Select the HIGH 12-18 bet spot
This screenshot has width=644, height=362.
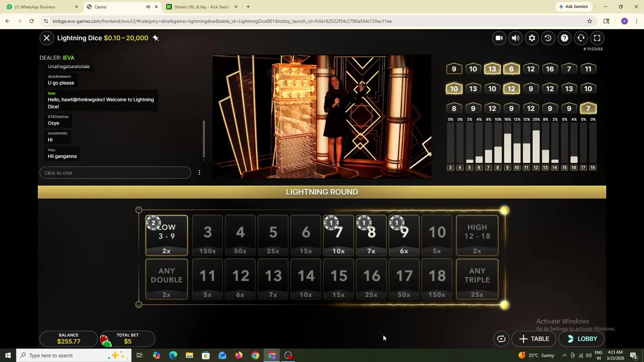click(x=477, y=235)
